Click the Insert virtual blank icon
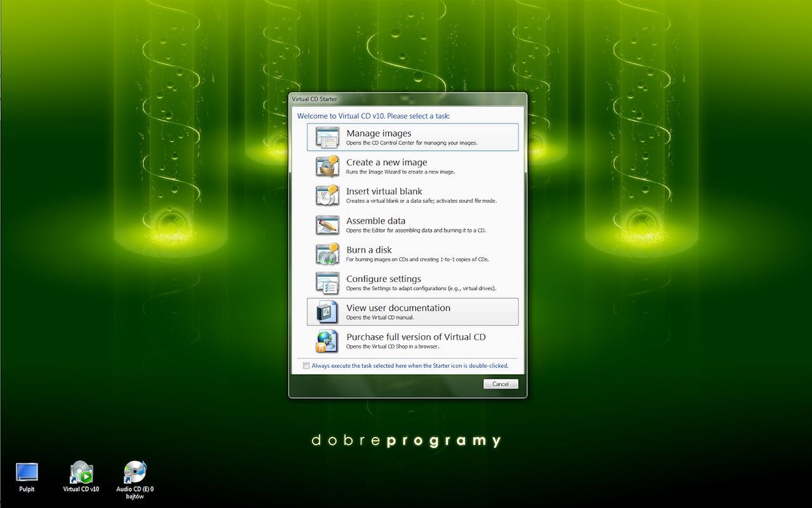This screenshot has width=812, height=508. [327, 195]
